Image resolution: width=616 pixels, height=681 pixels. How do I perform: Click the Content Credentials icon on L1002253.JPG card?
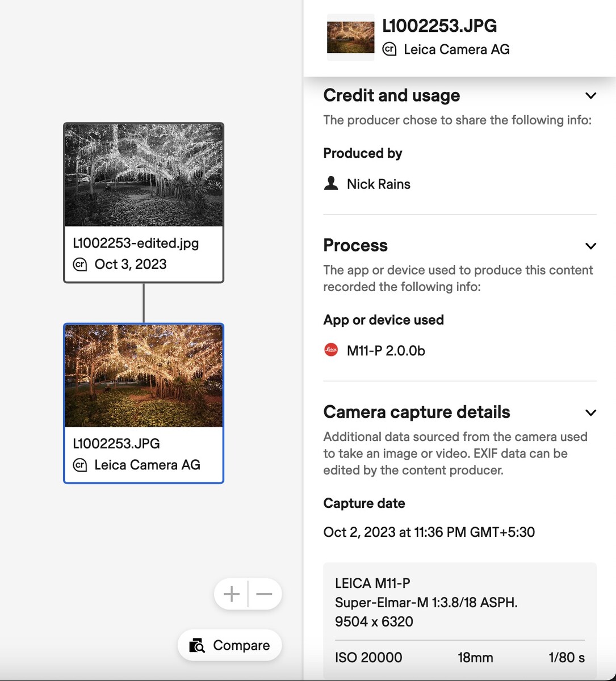80,465
